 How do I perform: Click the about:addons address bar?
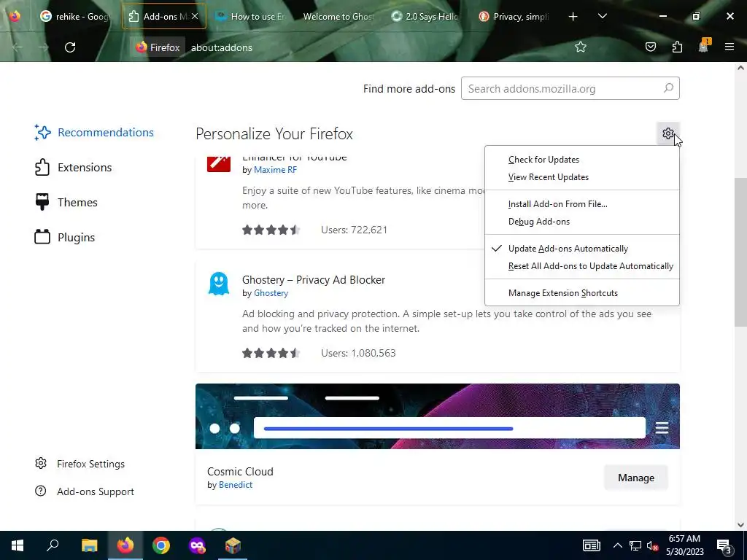tap(222, 47)
